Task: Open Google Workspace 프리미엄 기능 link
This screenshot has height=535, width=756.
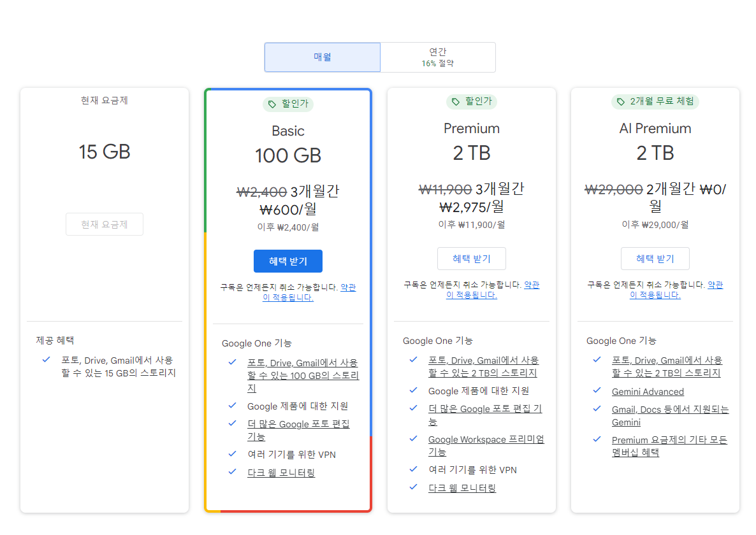Action: tap(486, 445)
